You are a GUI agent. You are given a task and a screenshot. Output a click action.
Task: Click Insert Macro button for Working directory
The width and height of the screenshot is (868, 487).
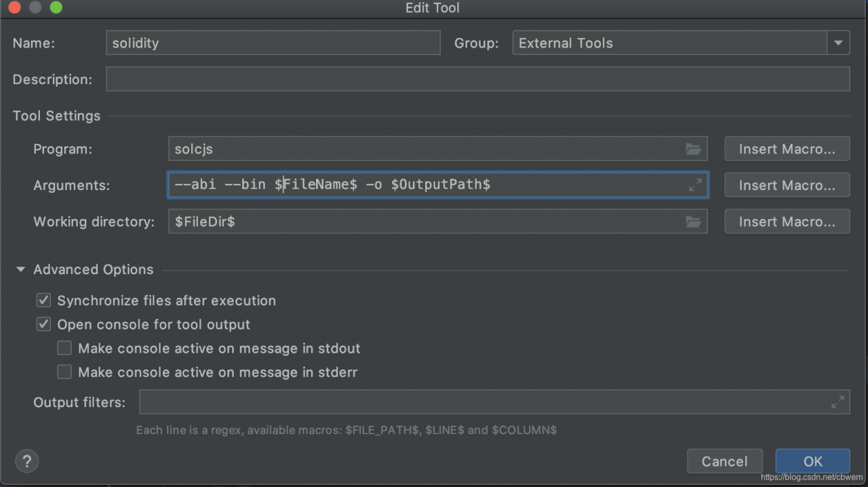coord(787,222)
